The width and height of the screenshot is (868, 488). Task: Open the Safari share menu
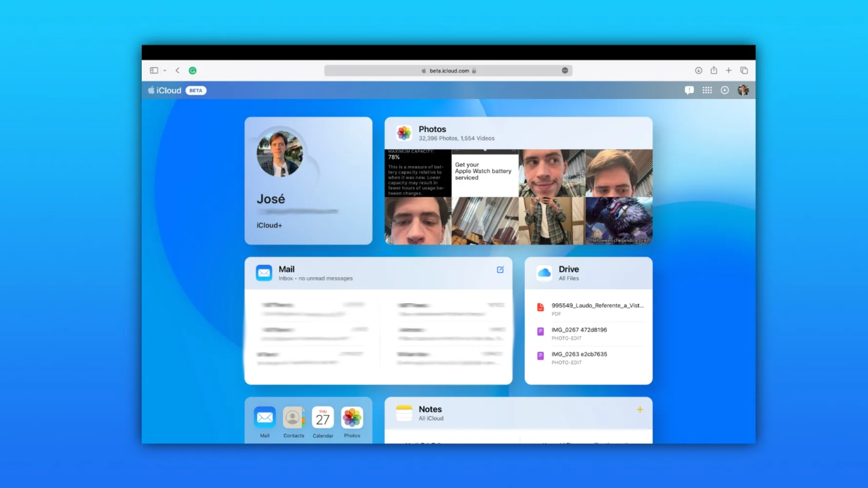pyautogui.click(x=714, y=70)
